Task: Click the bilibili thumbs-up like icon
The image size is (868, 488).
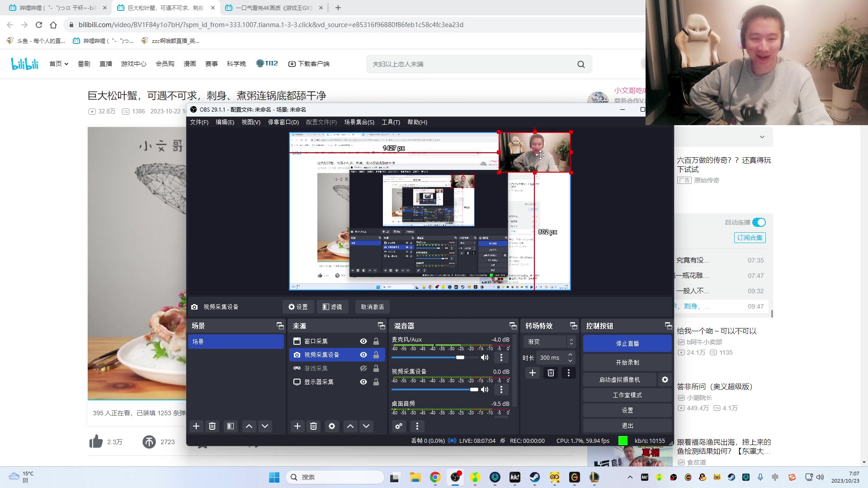Action: point(96,441)
